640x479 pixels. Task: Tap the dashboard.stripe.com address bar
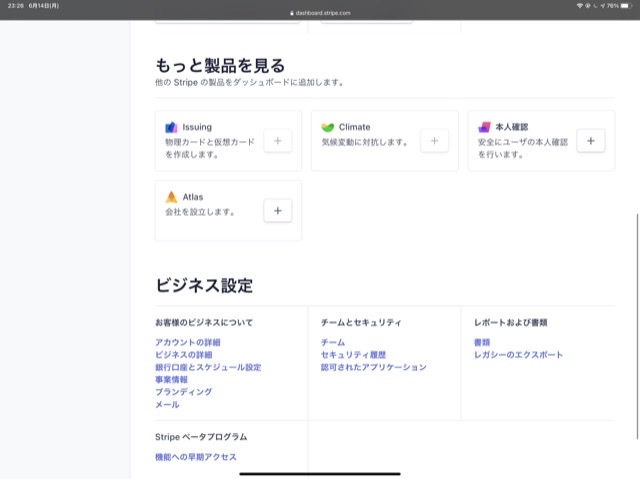(320, 13)
